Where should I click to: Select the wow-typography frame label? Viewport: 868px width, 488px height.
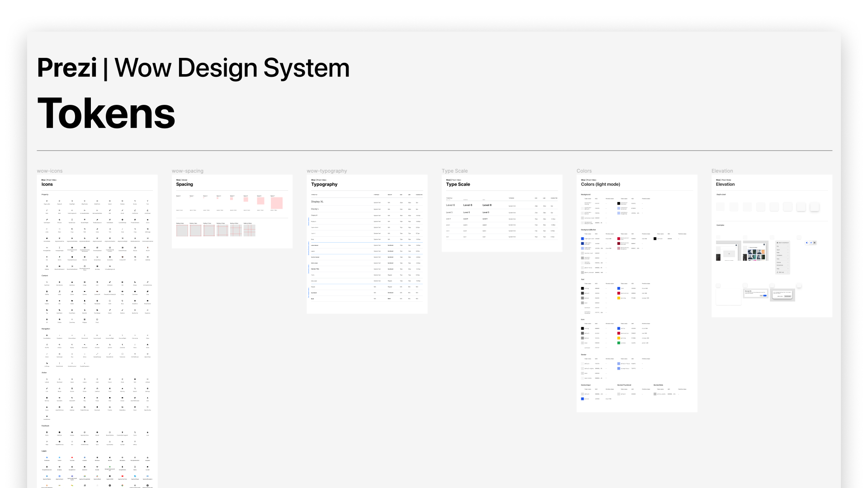(327, 171)
